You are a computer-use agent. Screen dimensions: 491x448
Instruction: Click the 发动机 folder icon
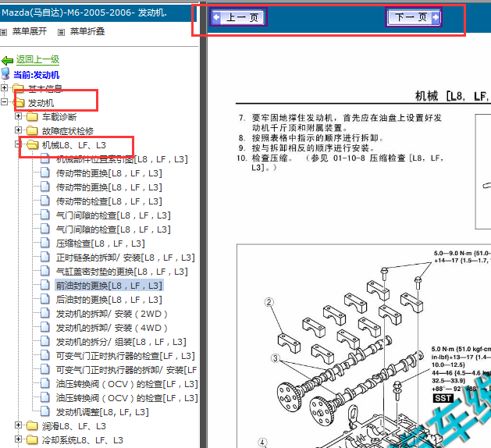click(19, 102)
